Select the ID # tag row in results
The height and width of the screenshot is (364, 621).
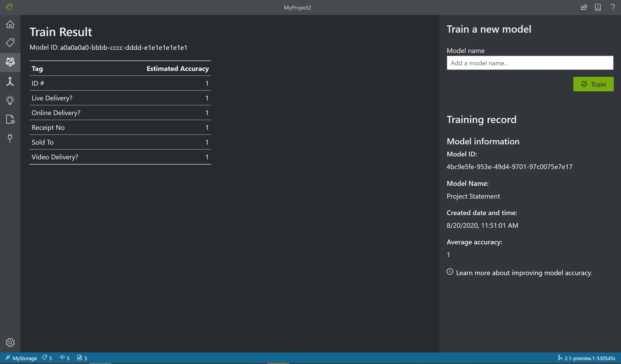tap(120, 83)
